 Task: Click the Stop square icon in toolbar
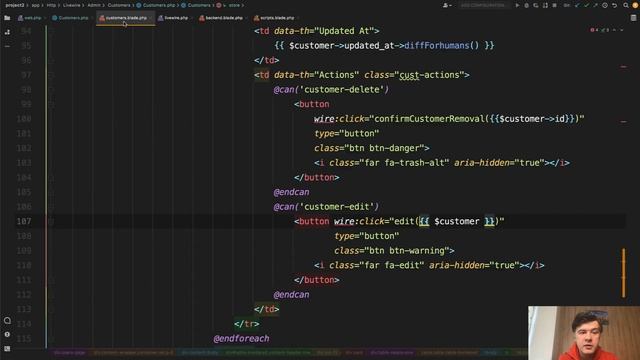554,5
